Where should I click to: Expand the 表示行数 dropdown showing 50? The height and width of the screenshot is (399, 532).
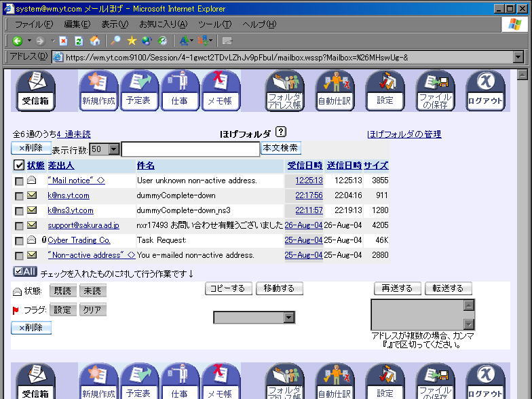click(x=113, y=149)
